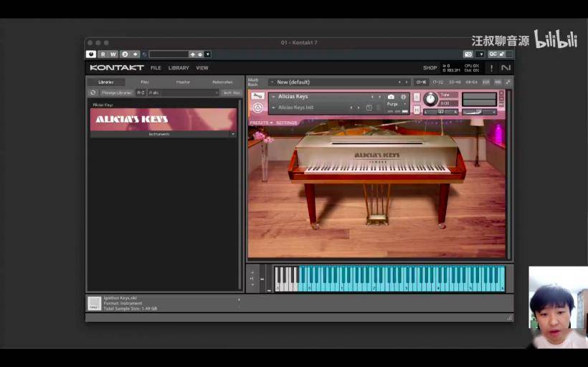Click the refresh libraries icon
Viewport: 588px width, 367px height.
coord(93,92)
